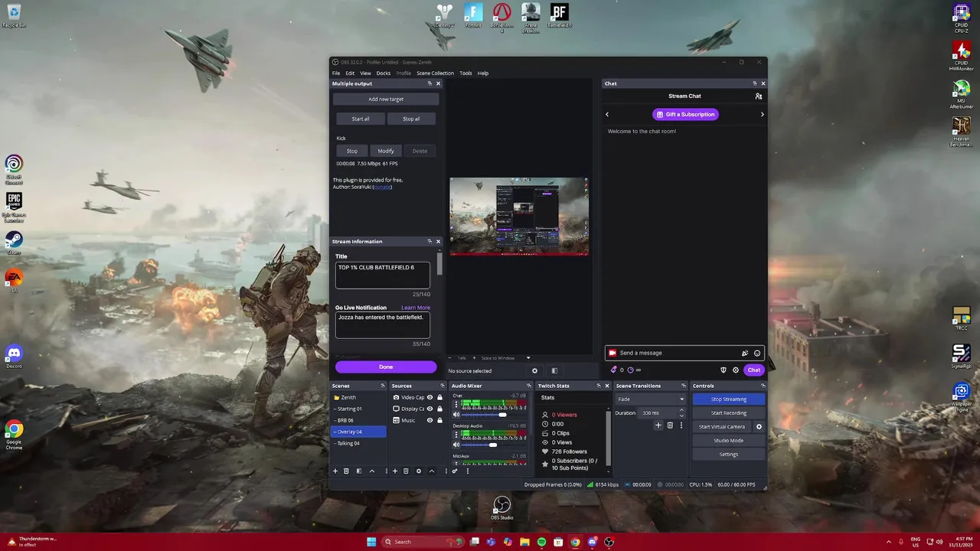
Task: Add a scene transition with plus icon
Action: tap(658, 425)
